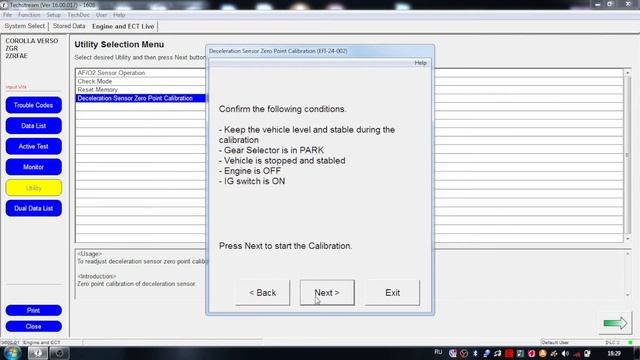Click the Techstream title bar app icon
Image resolution: width=640 pixels, height=360 pixels.
point(4,5)
